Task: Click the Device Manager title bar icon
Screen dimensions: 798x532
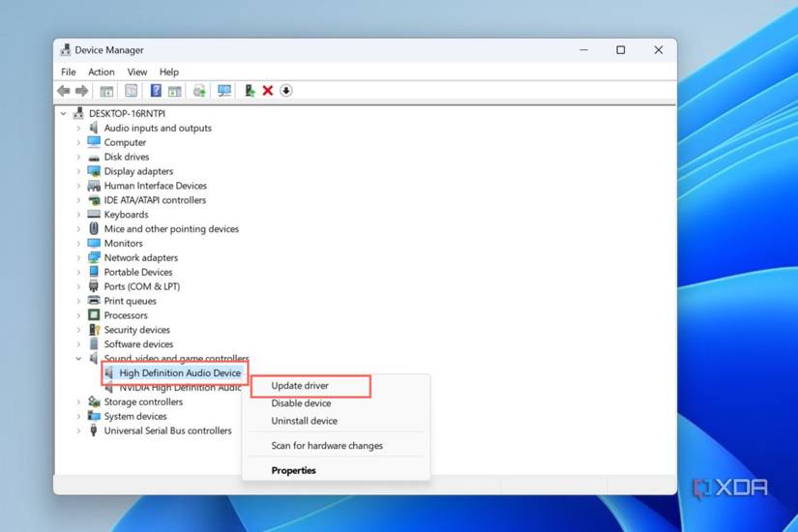Action: [65, 50]
